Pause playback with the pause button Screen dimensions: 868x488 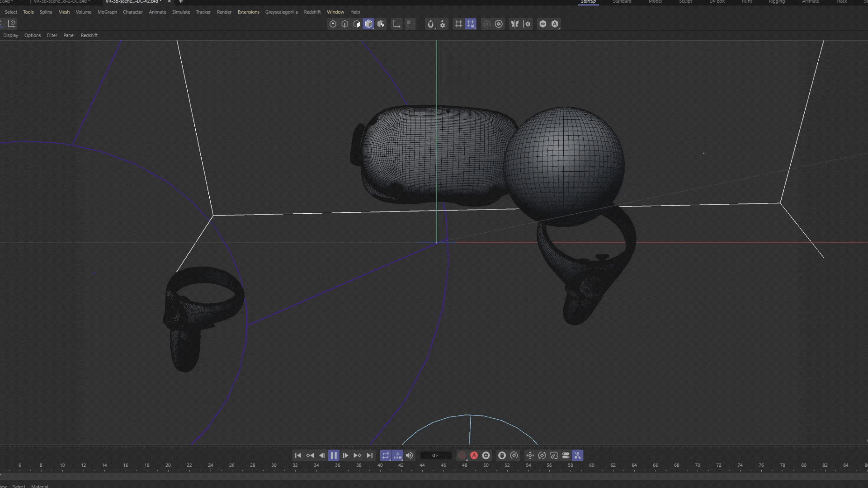click(x=334, y=455)
